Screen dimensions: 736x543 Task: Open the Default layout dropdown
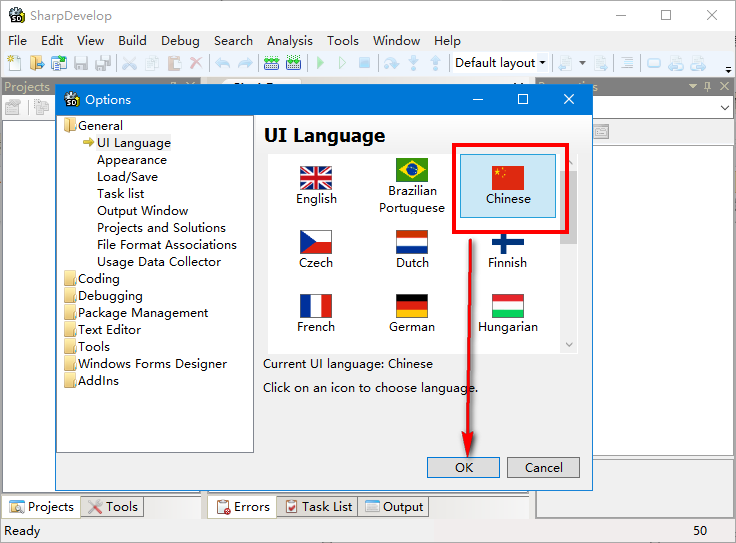click(x=500, y=62)
